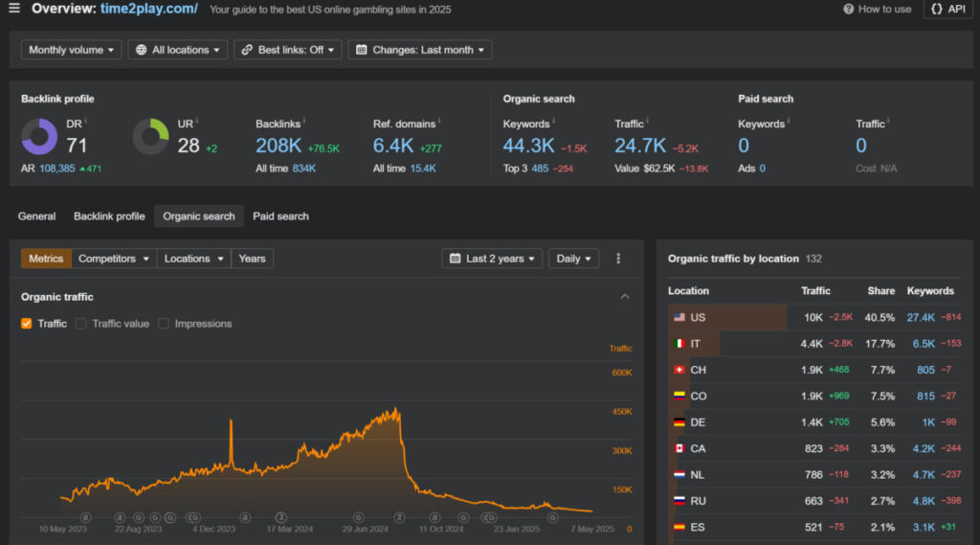Click the green UR donut chart
Image resolution: width=980 pixels, height=545 pixels.
[x=150, y=137]
